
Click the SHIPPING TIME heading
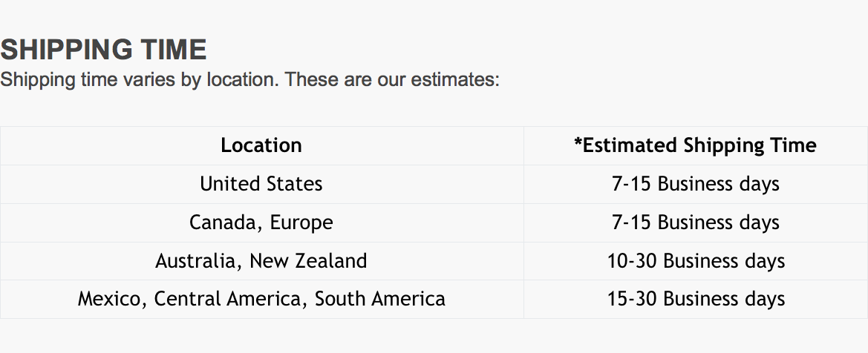pyautogui.click(x=103, y=50)
